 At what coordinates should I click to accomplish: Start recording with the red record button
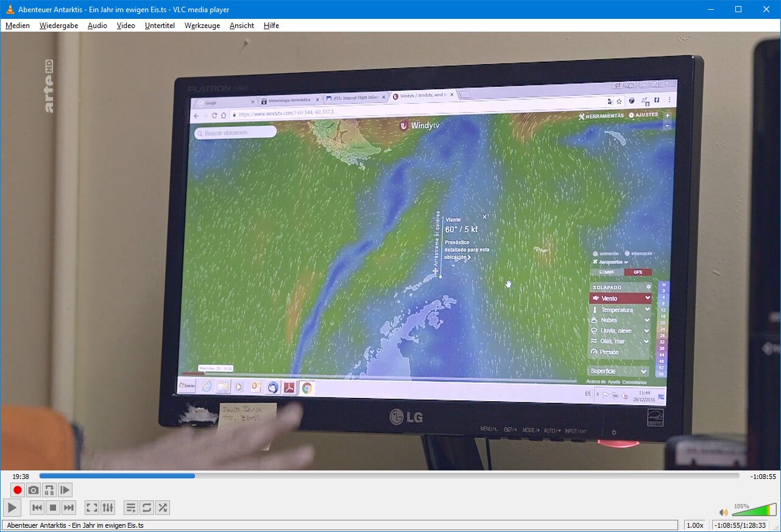(x=18, y=490)
